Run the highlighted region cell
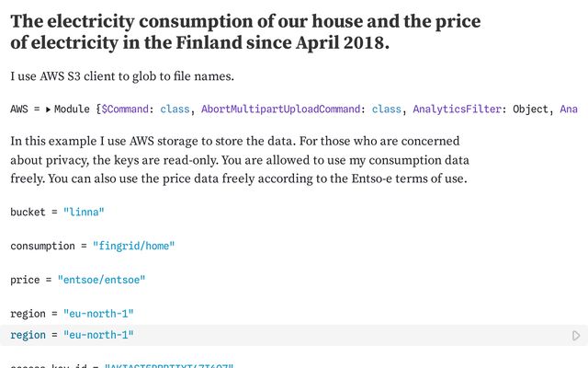588x368 pixels. tap(576, 336)
